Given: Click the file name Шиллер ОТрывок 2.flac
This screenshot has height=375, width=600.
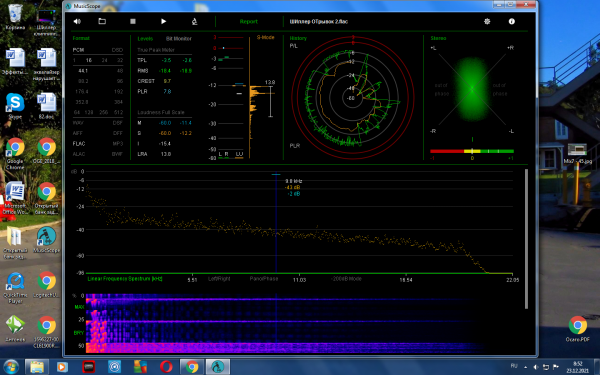Looking at the screenshot, I should (x=318, y=21).
